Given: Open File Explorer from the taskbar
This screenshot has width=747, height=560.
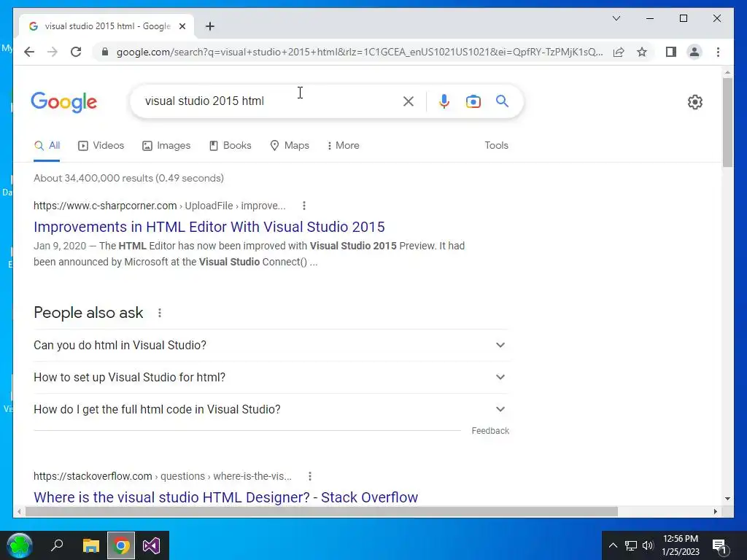Looking at the screenshot, I should click(x=90, y=545).
